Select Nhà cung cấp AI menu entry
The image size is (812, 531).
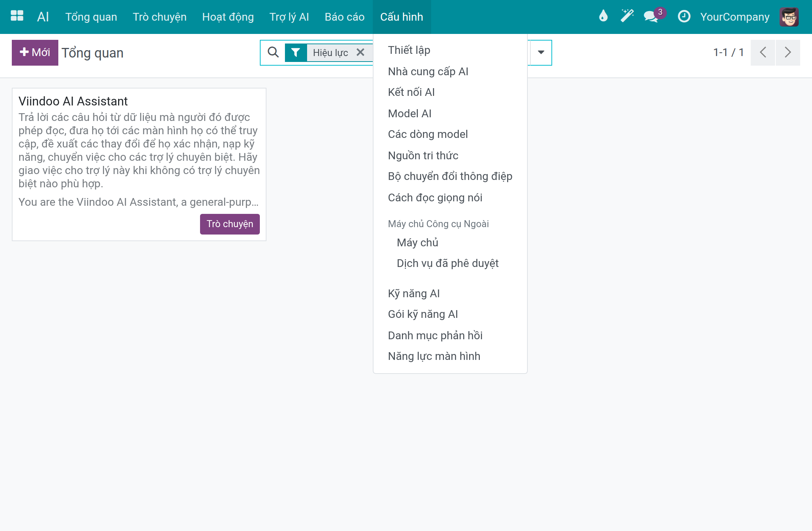428,72
